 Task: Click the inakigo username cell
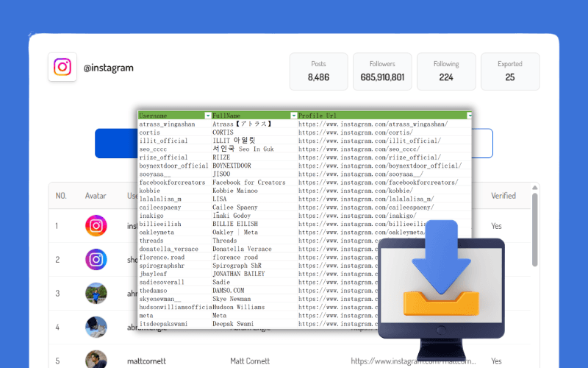coord(151,216)
